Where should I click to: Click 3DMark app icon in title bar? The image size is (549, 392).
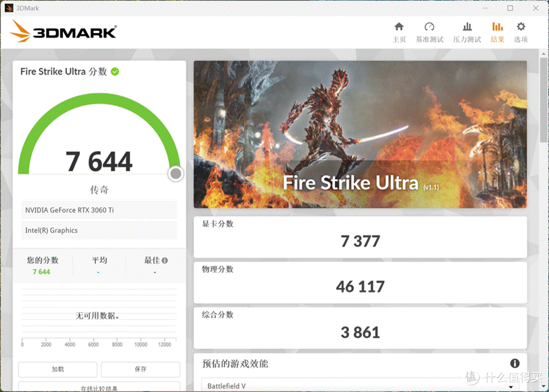[x=9, y=8]
